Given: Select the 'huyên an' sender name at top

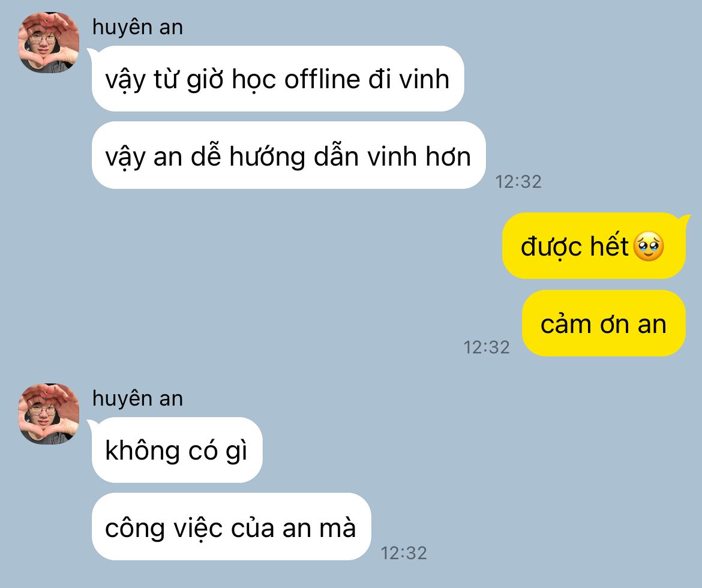Looking at the screenshot, I should coord(137,28).
